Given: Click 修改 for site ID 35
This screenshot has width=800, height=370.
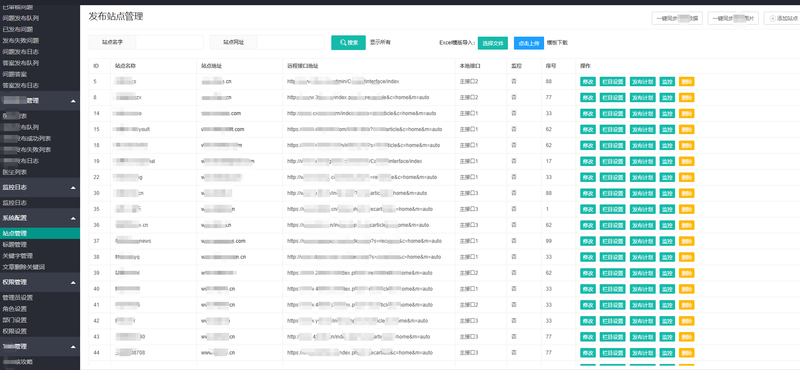Looking at the screenshot, I should point(588,209).
